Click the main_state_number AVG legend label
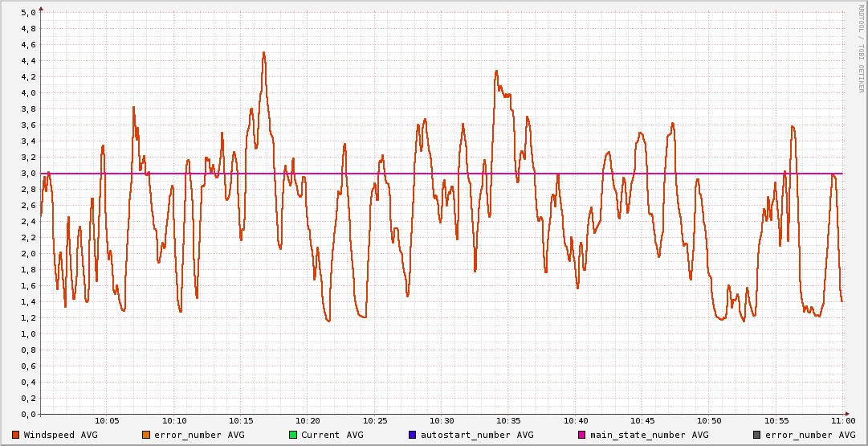 [649, 435]
